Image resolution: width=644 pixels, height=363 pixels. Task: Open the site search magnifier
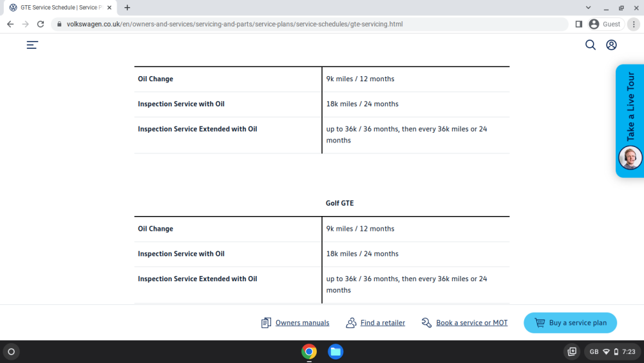click(590, 44)
